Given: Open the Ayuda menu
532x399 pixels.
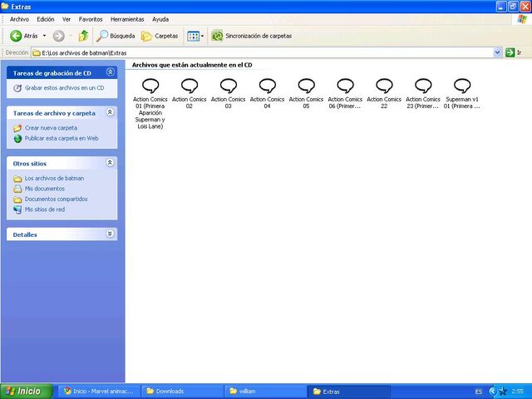Looking at the screenshot, I should point(160,19).
